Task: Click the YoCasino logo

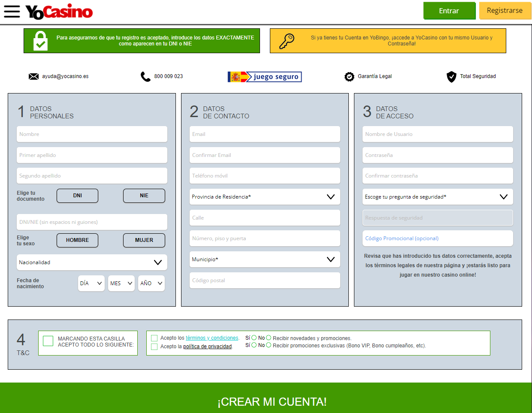Action: point(58,12)
